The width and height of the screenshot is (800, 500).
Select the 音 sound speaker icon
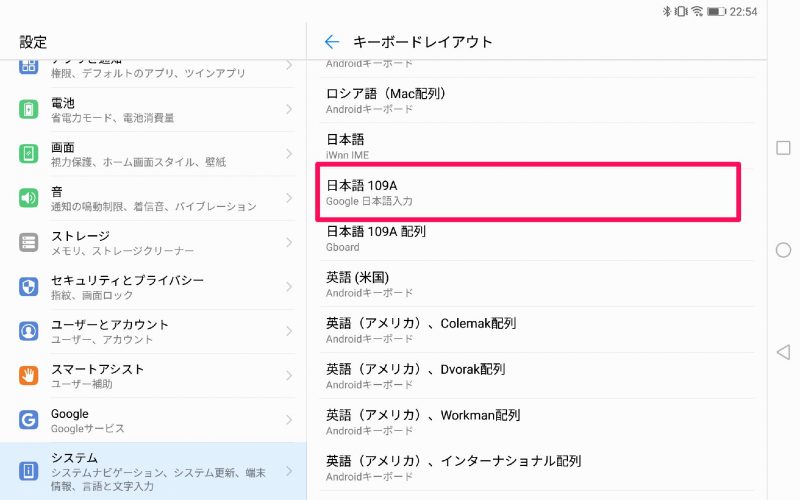tap(29, 198)
